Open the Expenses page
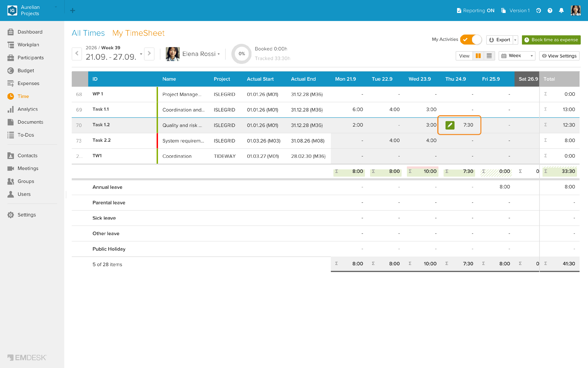588x368 pixels. [x=23, y=83]
